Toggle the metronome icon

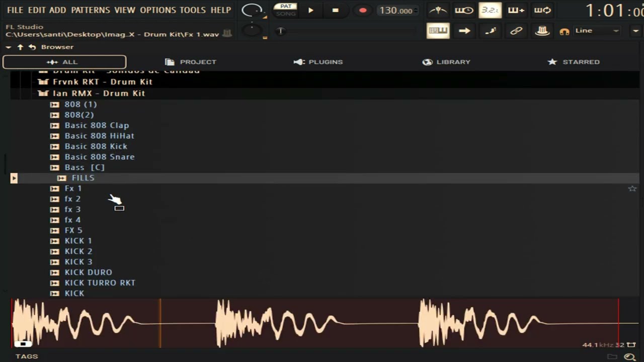(438, 10)
